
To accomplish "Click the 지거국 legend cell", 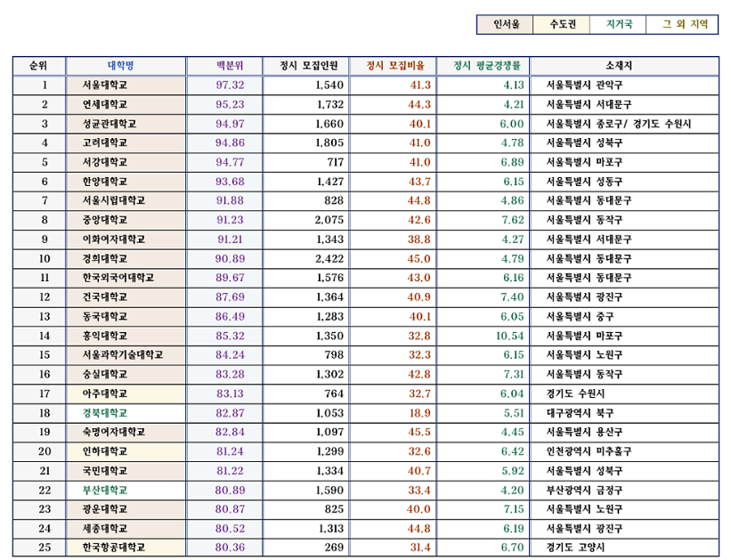I will (618, 24).
